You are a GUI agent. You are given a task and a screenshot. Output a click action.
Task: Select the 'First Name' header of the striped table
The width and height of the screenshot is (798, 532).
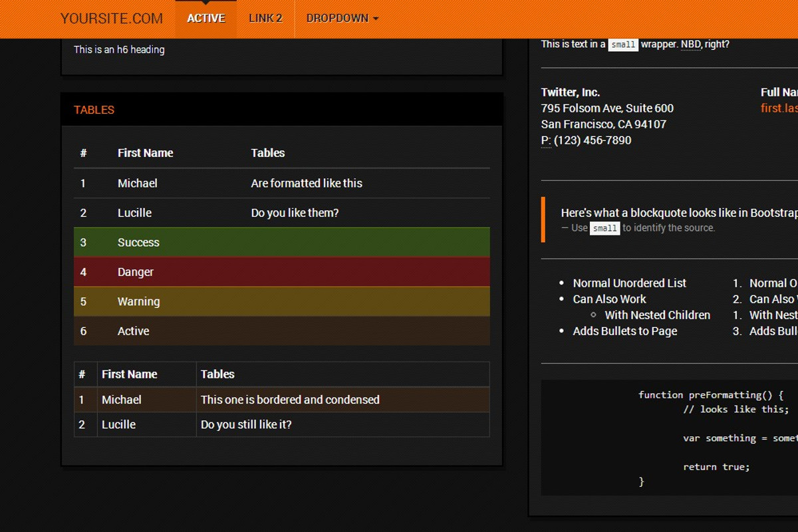click(145, 153)
